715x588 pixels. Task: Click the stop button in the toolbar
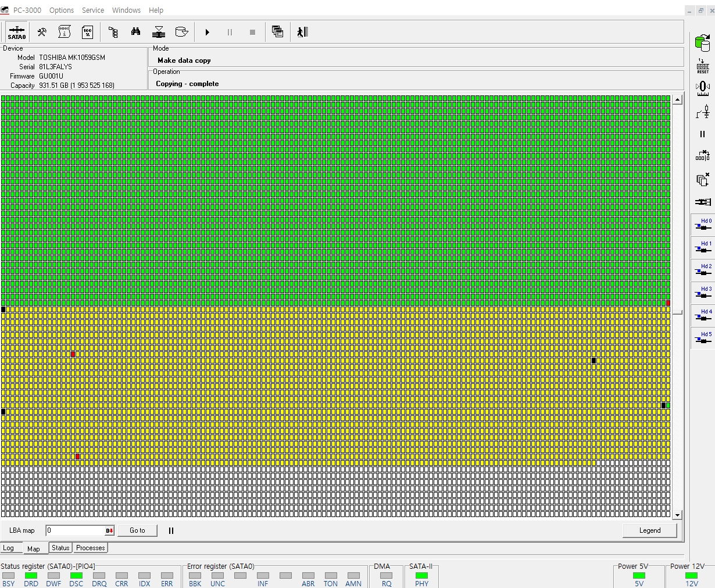click(x=252, y=33)
